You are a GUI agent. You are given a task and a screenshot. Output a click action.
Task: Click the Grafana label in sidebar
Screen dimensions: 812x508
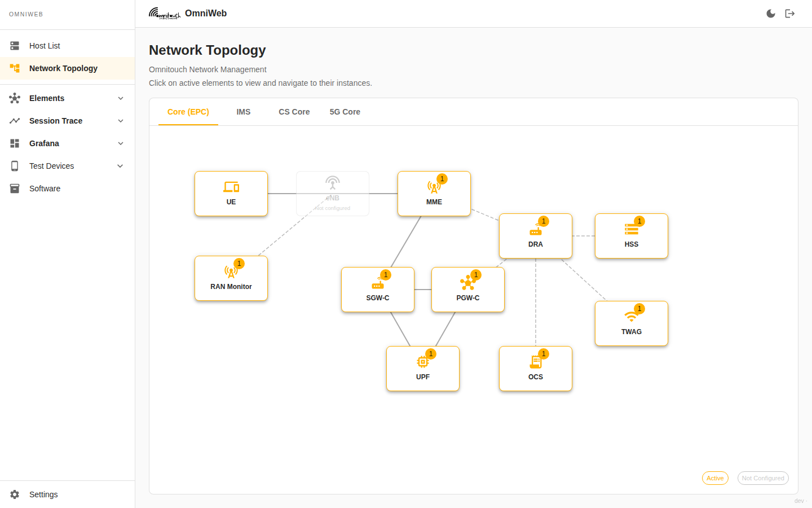(x=44, y=143)
